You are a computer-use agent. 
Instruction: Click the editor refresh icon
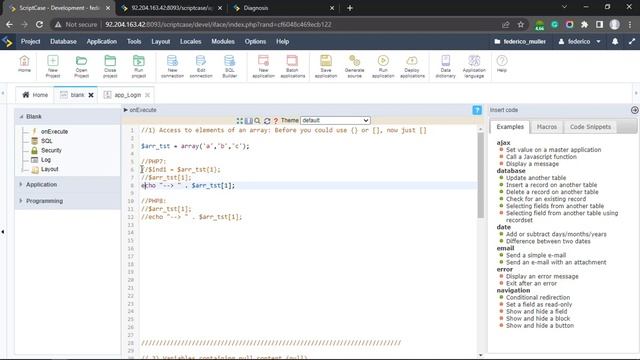click(267, 120)
